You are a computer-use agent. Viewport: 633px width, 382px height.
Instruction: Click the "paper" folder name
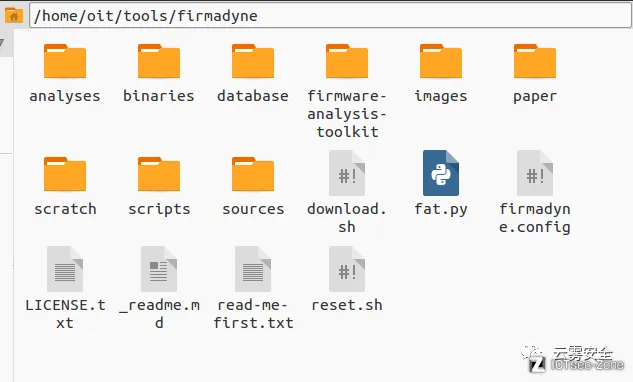[x=535, y=97]
